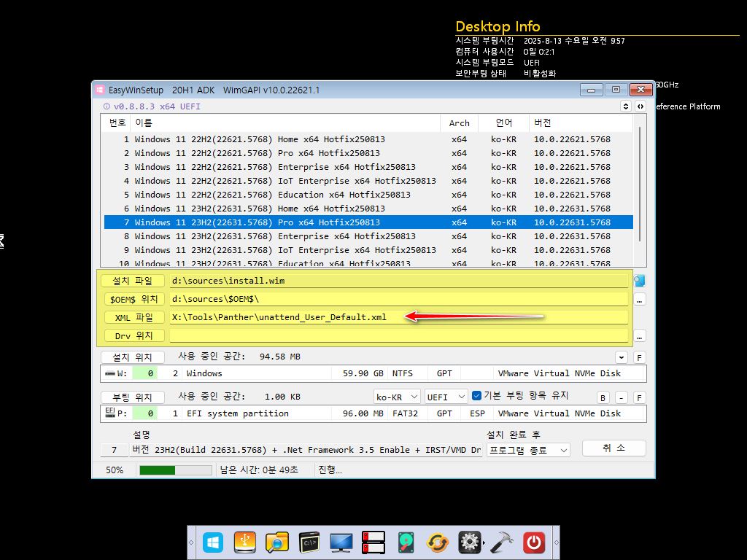Click the Arch column header
Viewport: 747px width, 560px height.
click(x=460, y=122)
